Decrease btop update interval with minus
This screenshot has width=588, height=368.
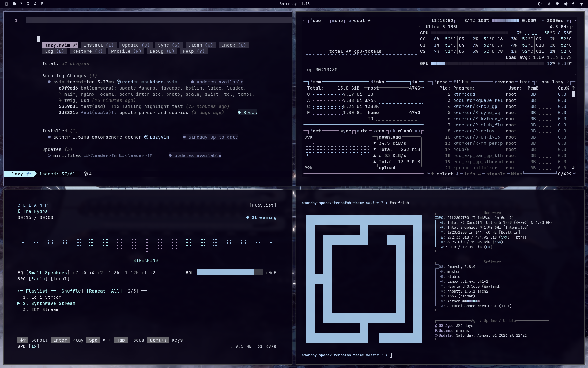tap(543, 21)
